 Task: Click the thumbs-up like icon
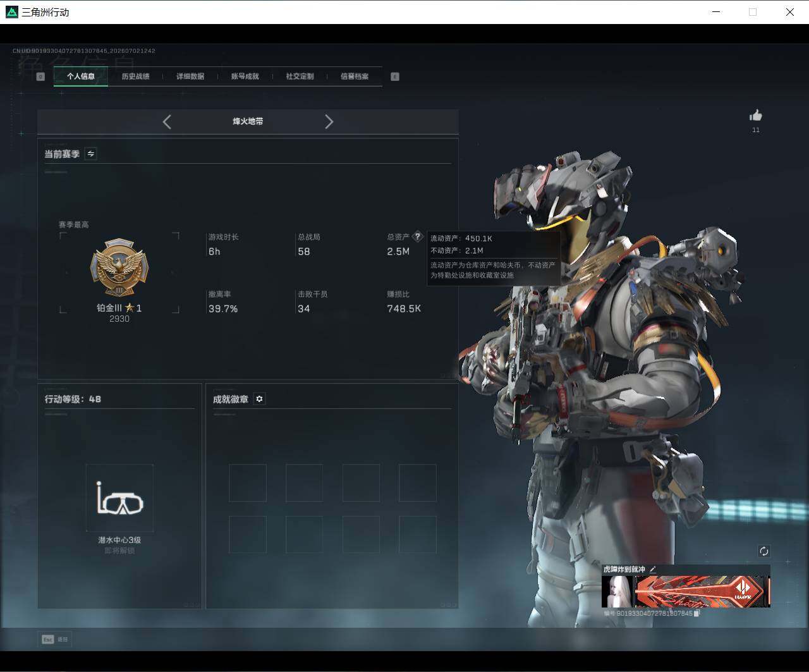[755, 115]
